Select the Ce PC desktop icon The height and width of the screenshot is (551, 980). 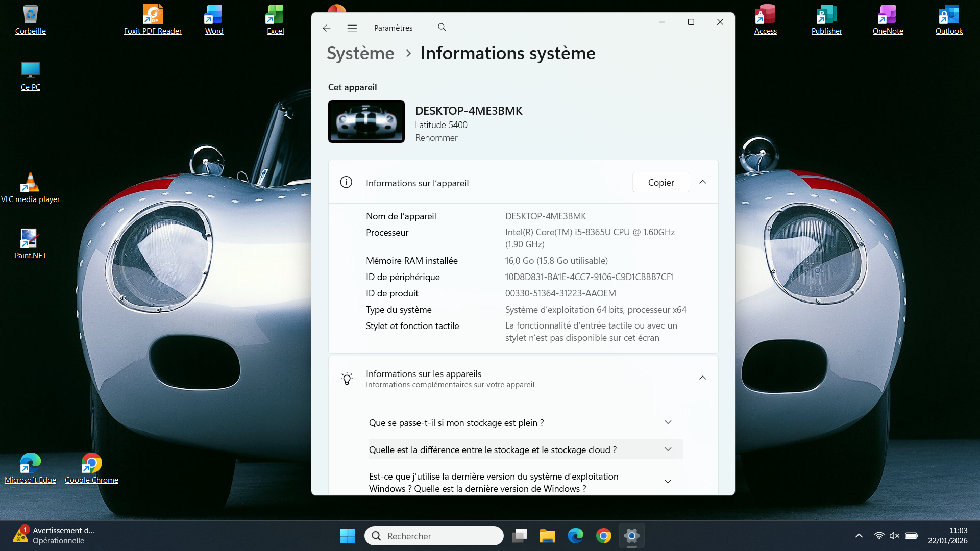31,76
